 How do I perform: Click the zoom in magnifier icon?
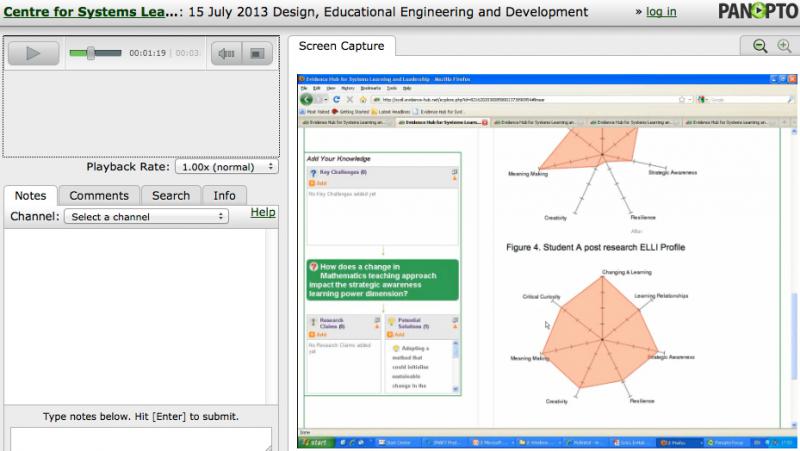tap(783, 46)
